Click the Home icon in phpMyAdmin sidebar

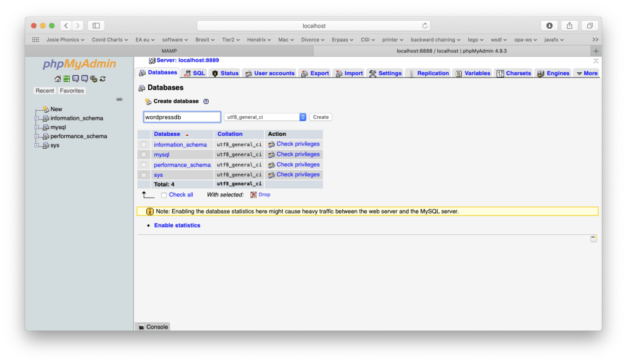click(x=58, y=79)
